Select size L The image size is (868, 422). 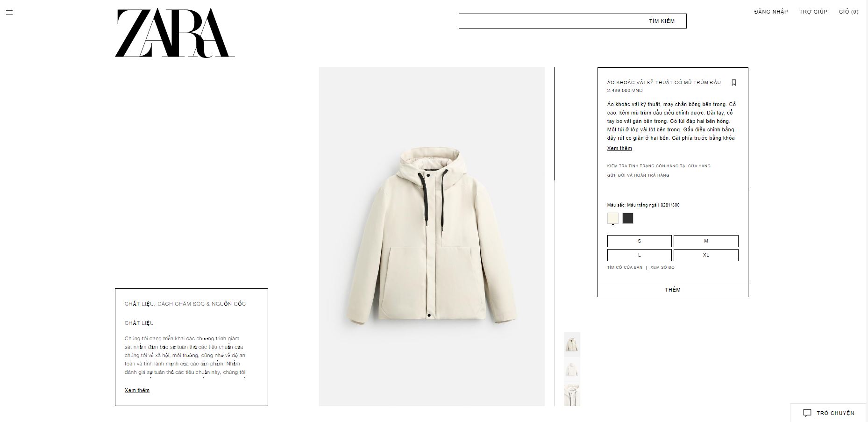[640, 255]
